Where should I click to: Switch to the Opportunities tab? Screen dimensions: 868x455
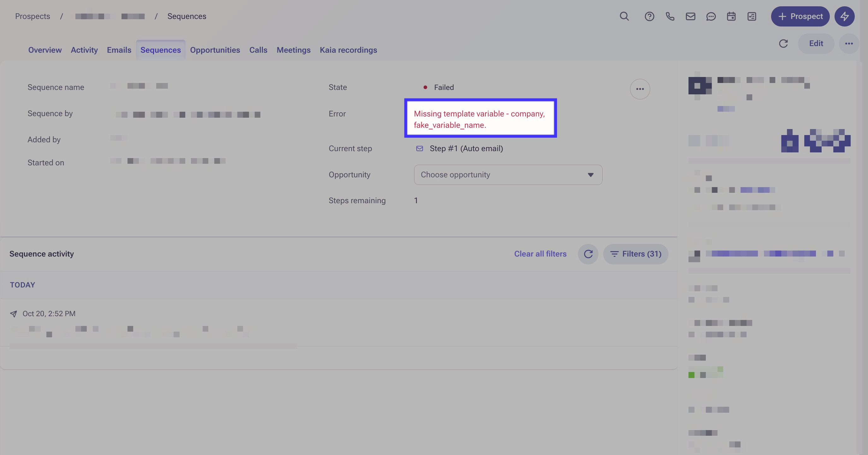point(215,50)
